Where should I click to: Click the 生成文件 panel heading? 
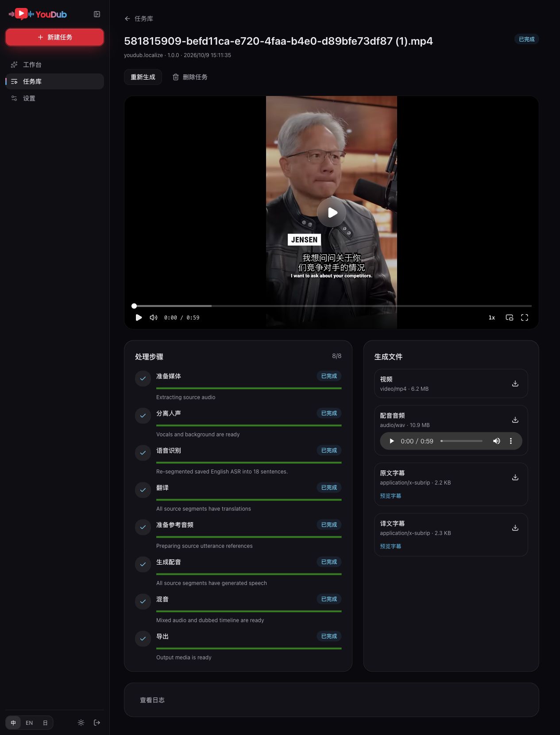pos(388,357)
